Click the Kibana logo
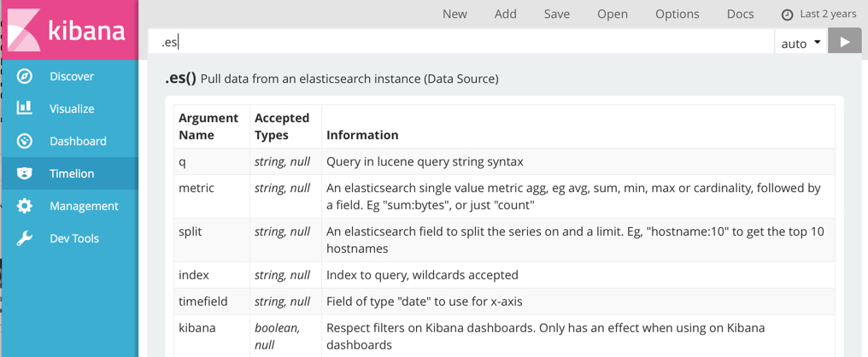This screenshot has height=357, width=868. [68, 31]
